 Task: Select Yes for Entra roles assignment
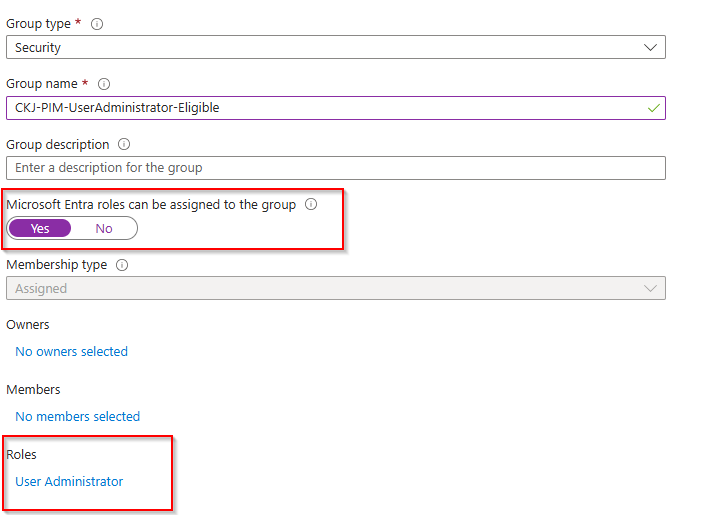(x=40, y=228)
